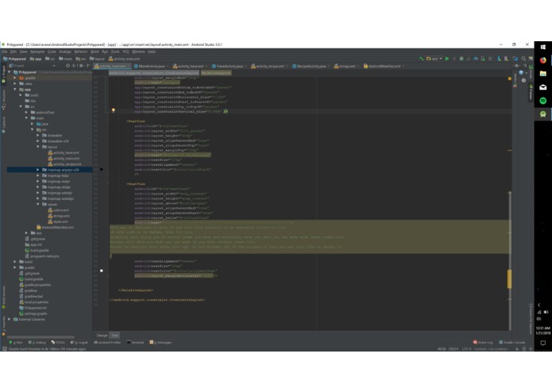Click the green Run app button

click(447, 59)
